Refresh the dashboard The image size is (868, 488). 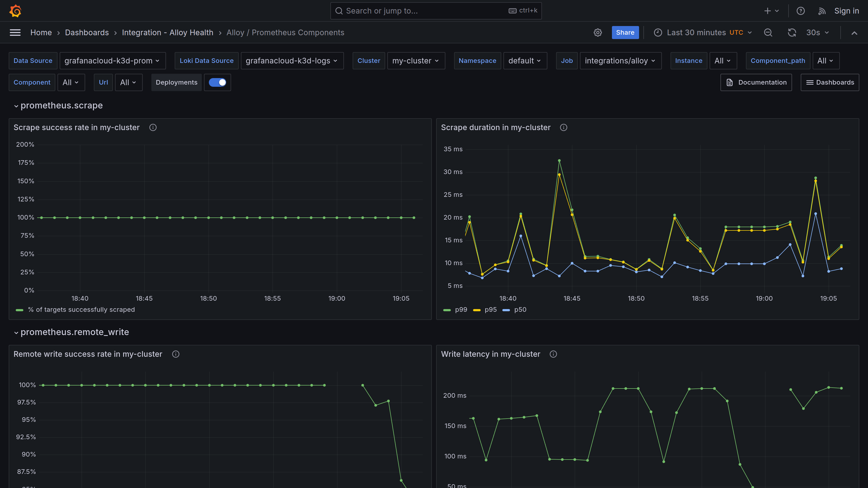click(x=792, y=32)
